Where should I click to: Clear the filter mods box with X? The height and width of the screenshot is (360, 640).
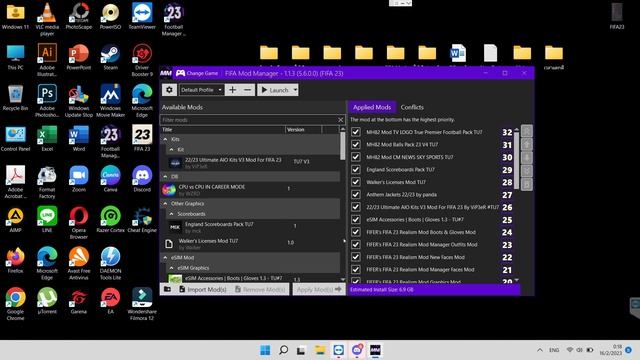340,120
